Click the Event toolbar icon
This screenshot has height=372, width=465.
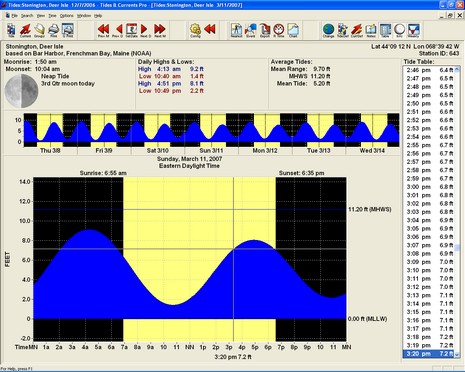(x=251, y=30)
